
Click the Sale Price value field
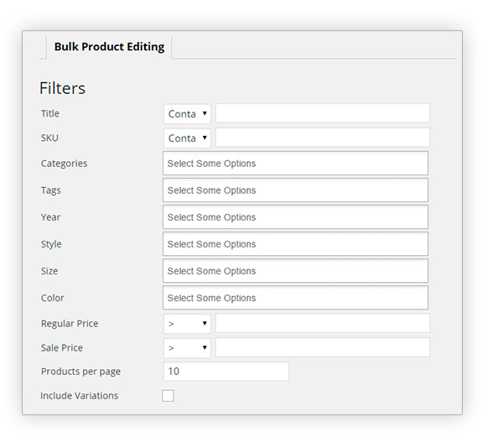point(323,347)
